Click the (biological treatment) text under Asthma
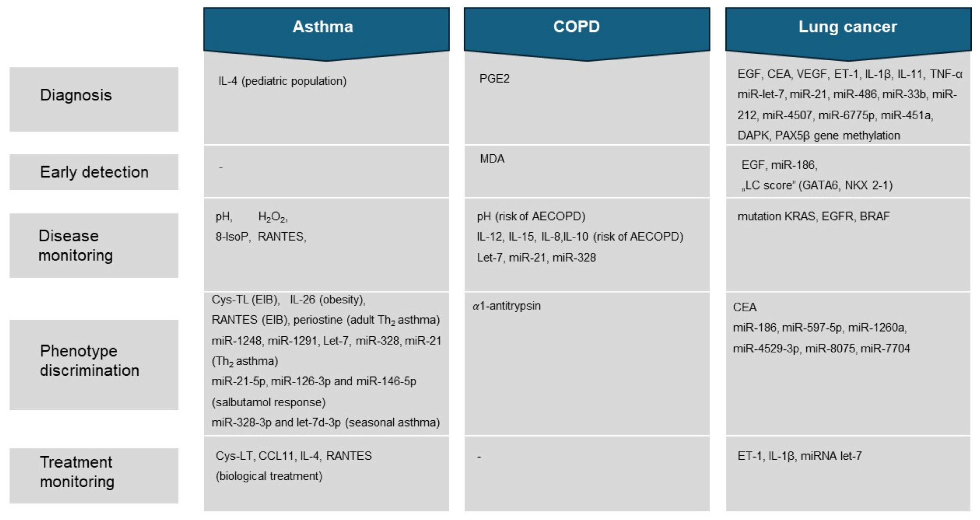This screenshot has height=520, width=980. [x=269, y=476]
